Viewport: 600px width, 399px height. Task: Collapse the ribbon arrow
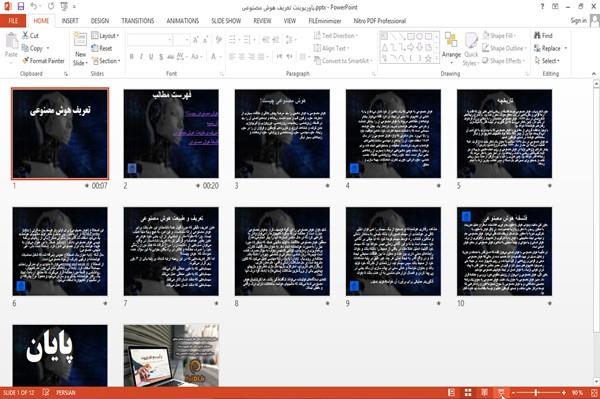tap(593, 73)
